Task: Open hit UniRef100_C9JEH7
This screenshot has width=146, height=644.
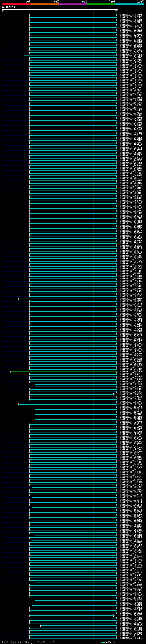Action: pos(131,299)
